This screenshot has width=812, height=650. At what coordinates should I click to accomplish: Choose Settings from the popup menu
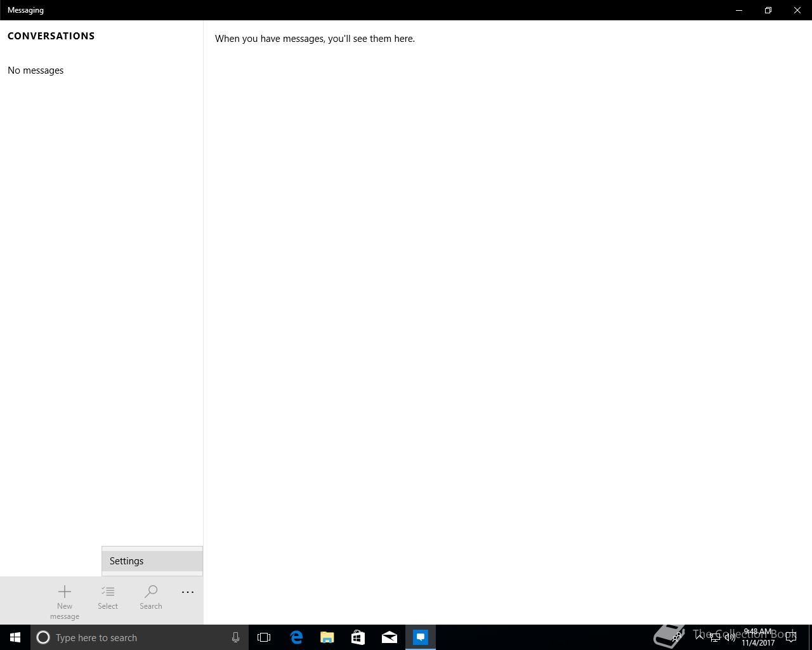(x=152, y=561)
